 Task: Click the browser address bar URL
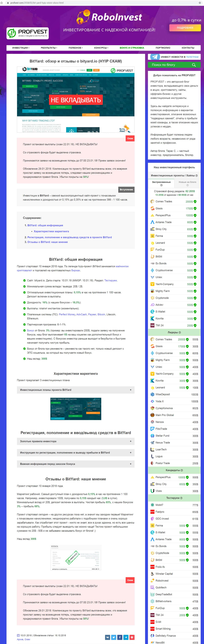click(x=37, y=3)
